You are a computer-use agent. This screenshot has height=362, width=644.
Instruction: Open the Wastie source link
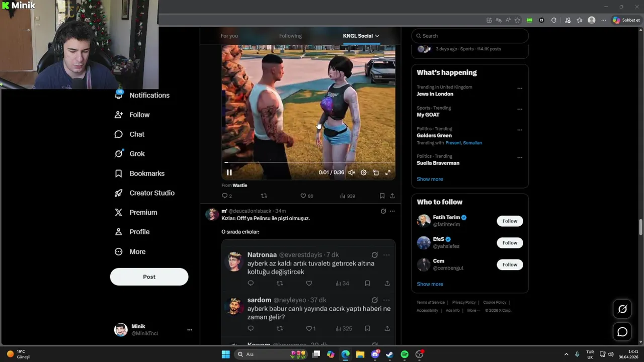(x=239, y=186)
